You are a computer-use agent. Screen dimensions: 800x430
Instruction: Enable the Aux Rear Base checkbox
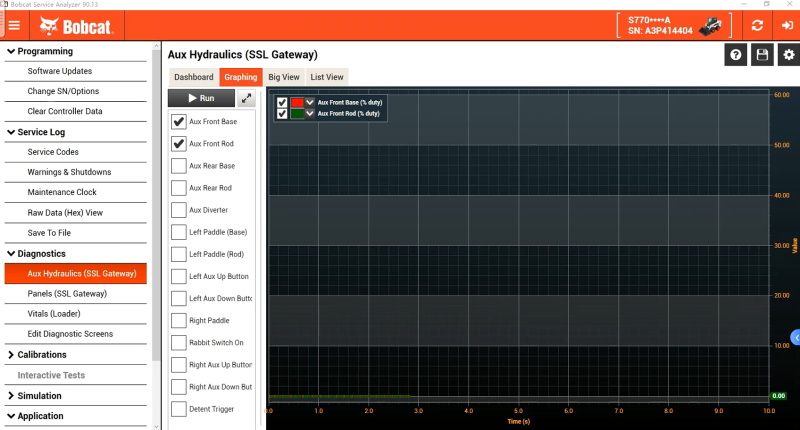(179, 166)
